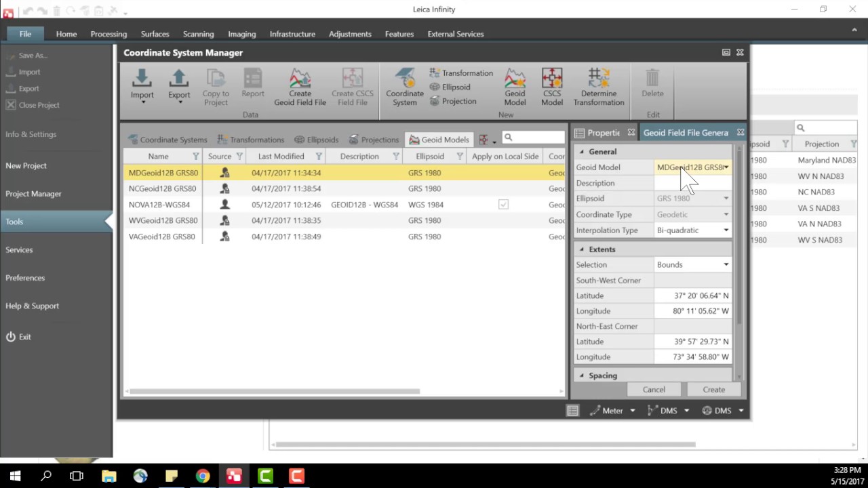The width and height of the screenshot is (868, 488).
Task: Create a new Geoid Model
Action: click(515, 87)
